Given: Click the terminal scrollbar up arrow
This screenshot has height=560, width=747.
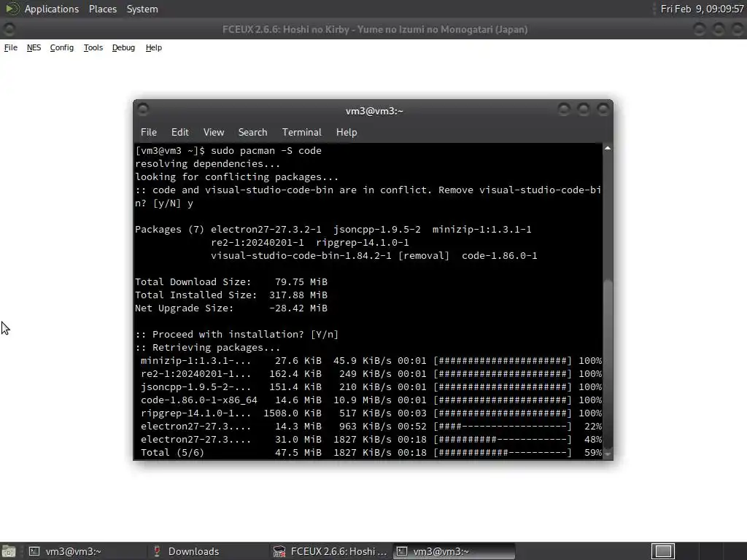Looking at the screenshot, I should click(608, 149).
